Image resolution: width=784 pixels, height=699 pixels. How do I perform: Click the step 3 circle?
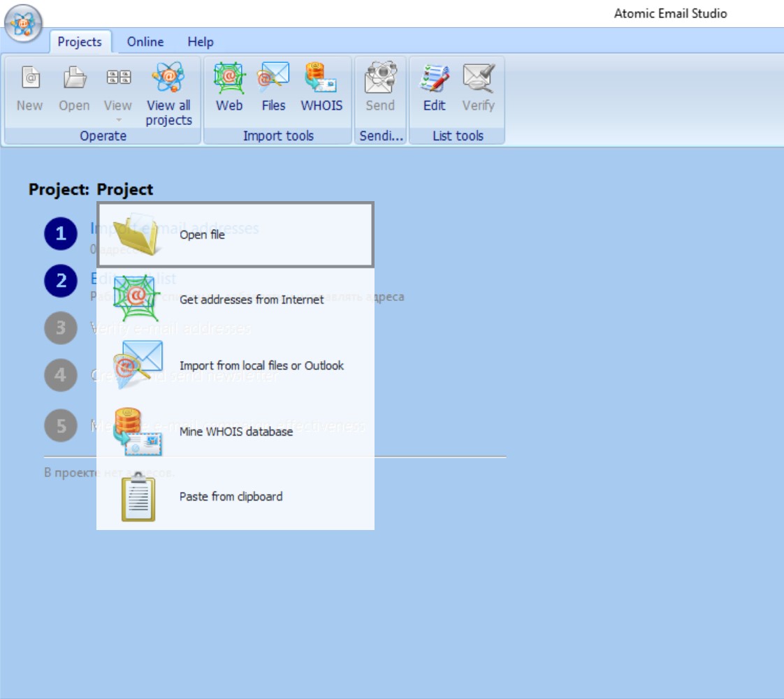click(61, 328)
